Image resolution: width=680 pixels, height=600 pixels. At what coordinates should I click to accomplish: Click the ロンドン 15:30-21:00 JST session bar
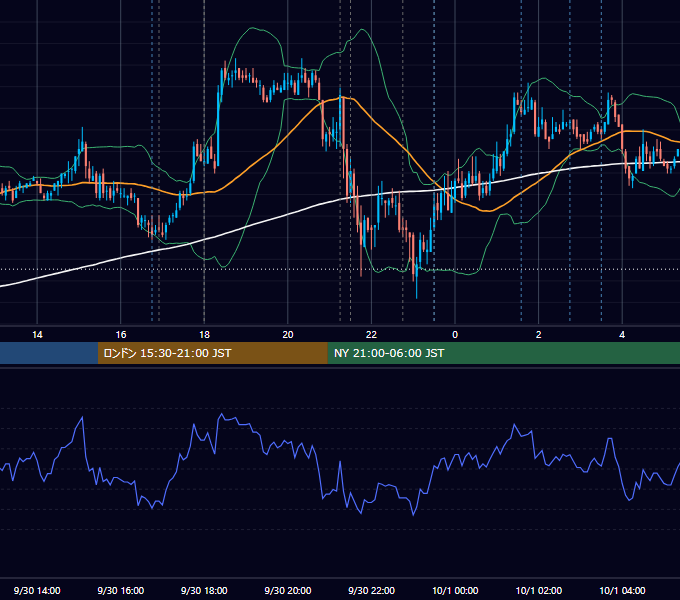click(x=212, y=353)
